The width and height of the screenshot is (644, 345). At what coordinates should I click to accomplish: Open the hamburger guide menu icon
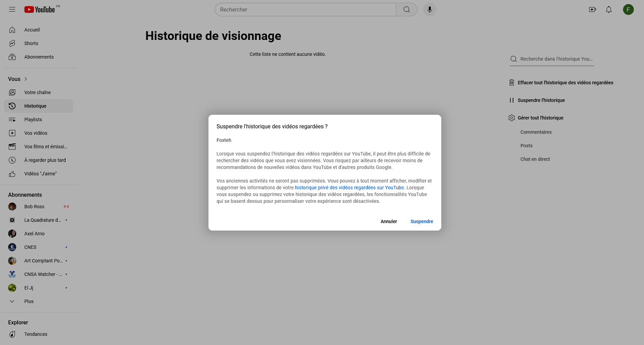pyautogui.click(x=12, y=9)
